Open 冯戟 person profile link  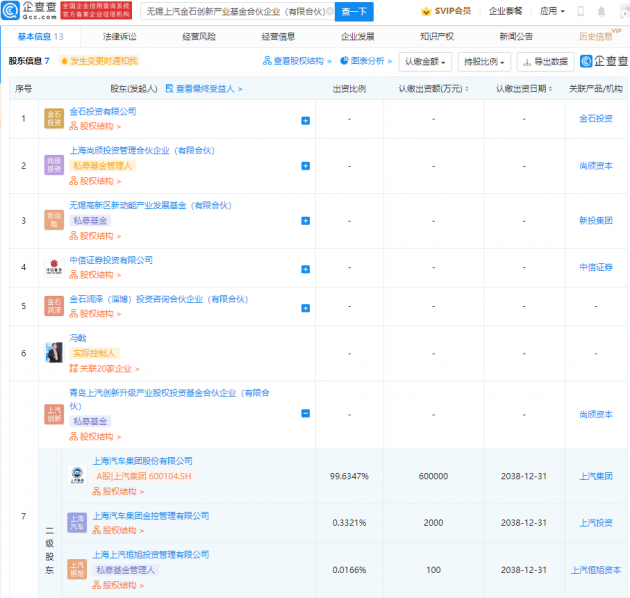[78, 338]
